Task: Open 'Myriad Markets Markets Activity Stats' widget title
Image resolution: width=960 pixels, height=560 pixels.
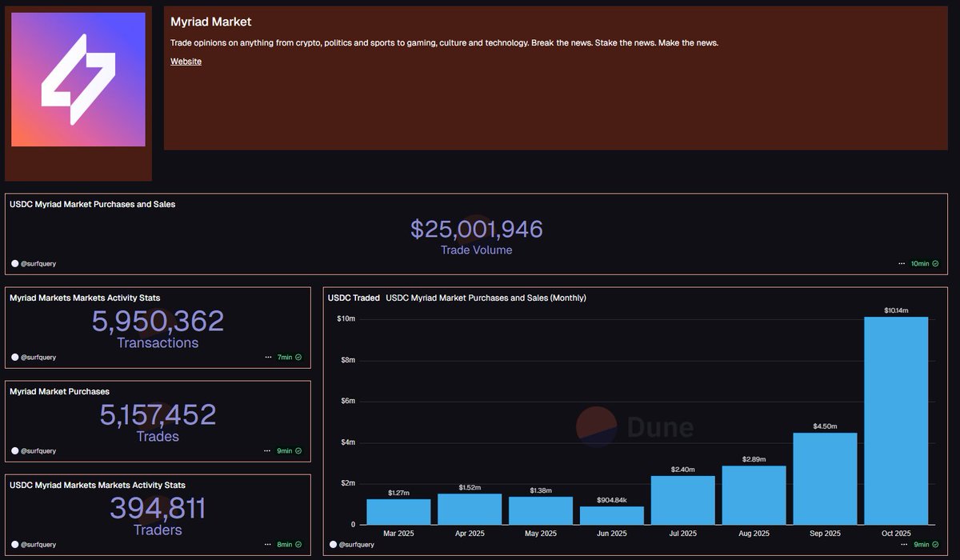Action: coord(85,298)
